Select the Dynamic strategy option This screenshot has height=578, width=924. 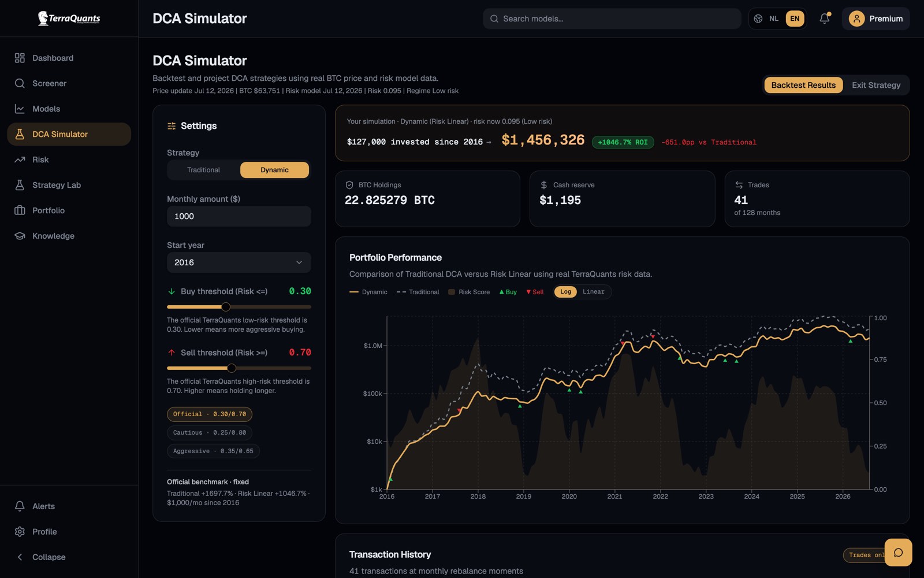[274, 170]
